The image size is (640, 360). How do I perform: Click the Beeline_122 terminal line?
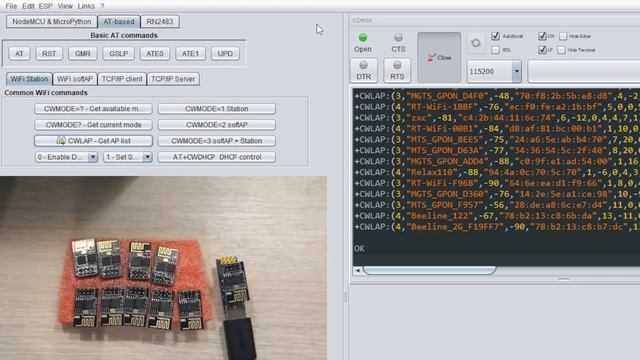pos(496,216)
